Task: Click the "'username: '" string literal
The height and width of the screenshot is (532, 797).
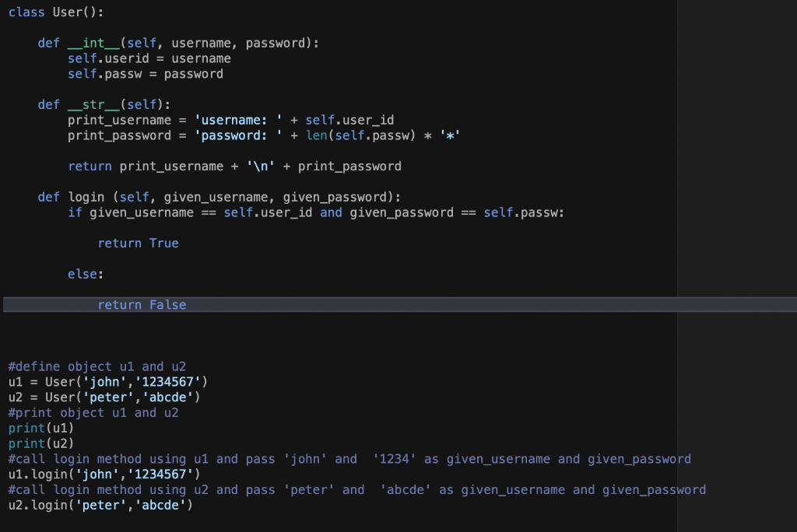Action: [238, 120]
